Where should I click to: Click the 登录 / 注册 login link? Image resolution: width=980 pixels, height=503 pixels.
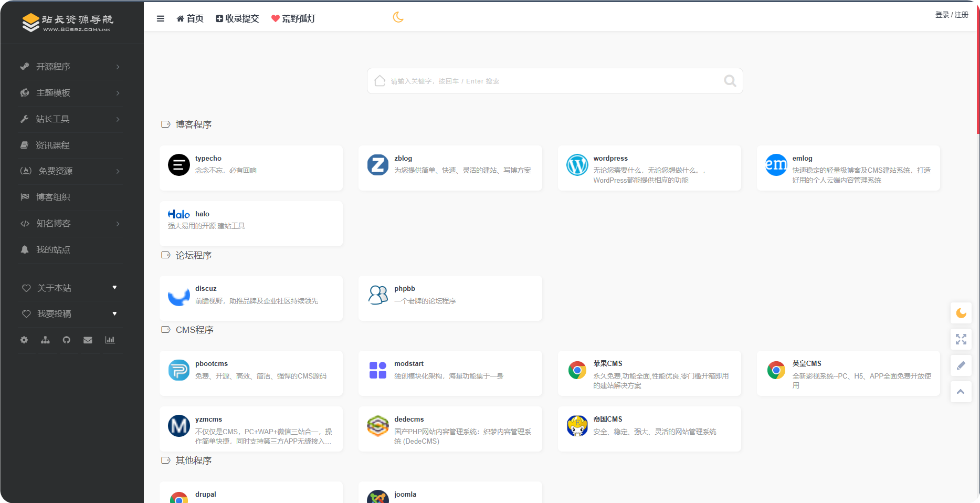coord(951,15)
